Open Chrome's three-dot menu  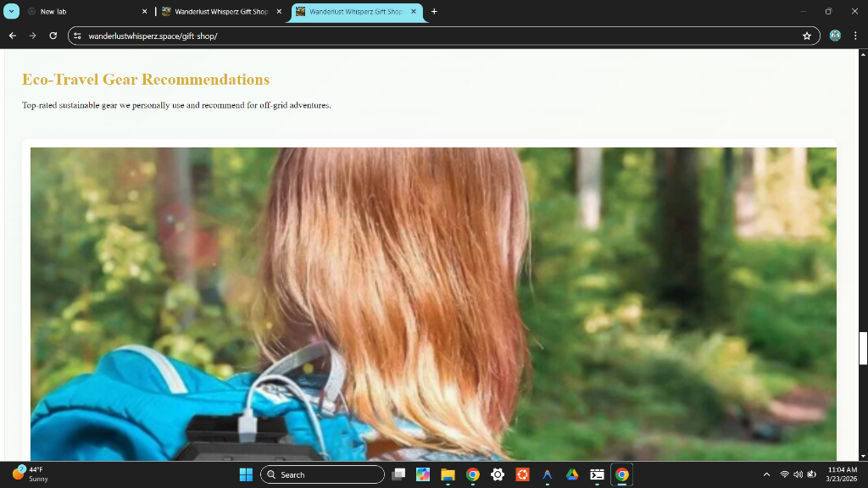click(855, 36)
